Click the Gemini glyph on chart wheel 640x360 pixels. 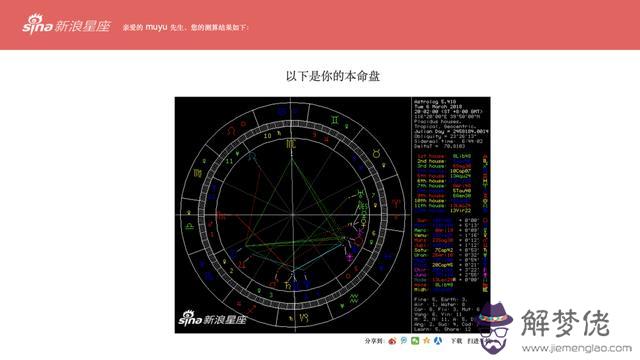[x=335, y=120]
